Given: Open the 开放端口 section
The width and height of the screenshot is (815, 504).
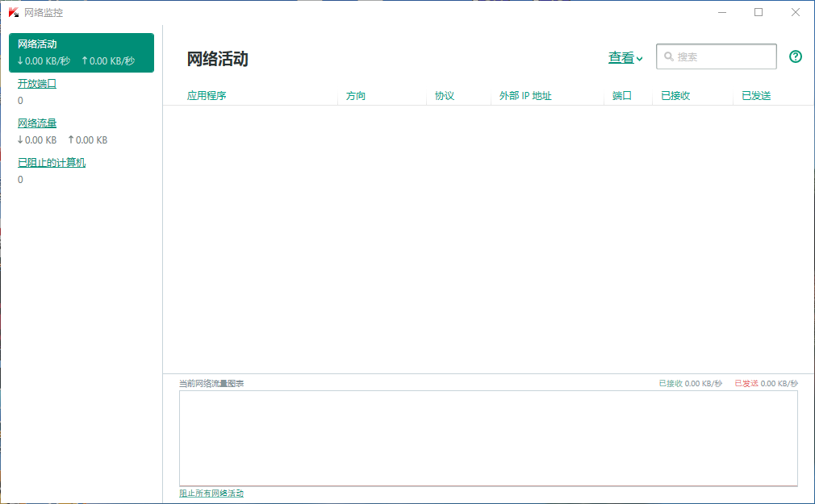Looking at the screenshot, I should pyautogui.click(x=37, y=84).
